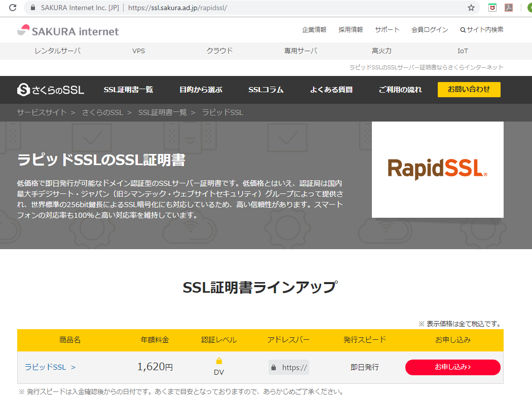Click the さくらのSSL logo
The height and width of the screenshot is (395, 532).
click(x=51, y=90)
